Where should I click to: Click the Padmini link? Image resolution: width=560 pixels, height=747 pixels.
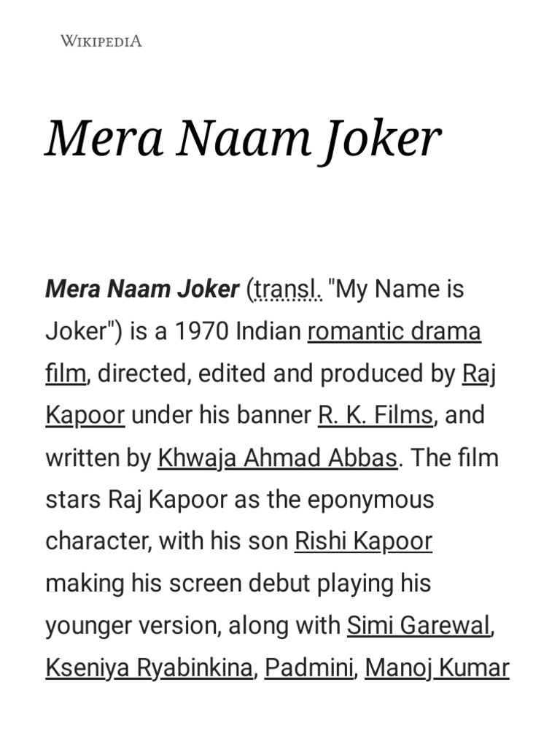click(308, 667)
